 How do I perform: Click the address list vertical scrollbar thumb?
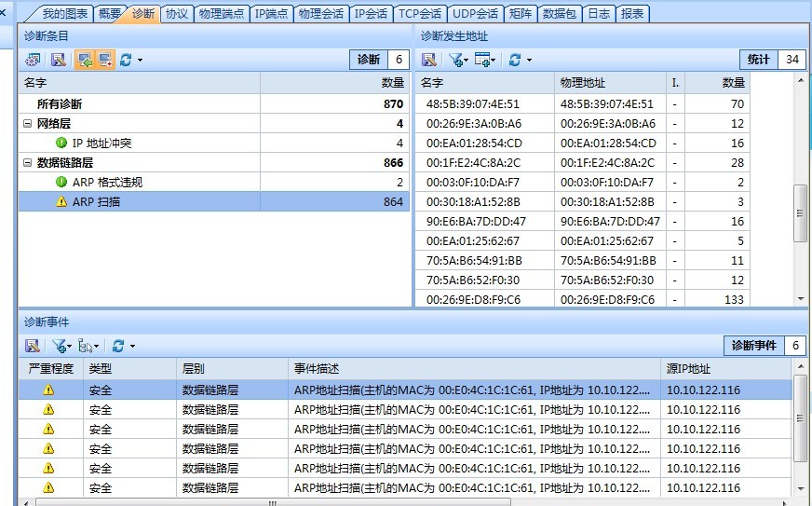tap(800, 214)
